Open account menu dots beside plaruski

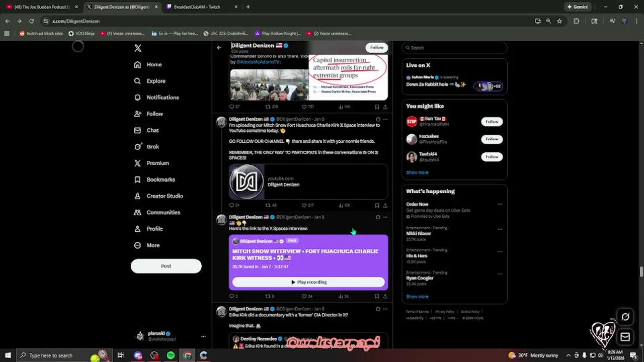(203, 336)
